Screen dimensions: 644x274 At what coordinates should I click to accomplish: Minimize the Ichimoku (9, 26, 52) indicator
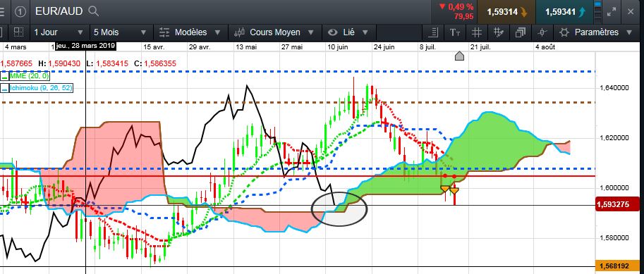[x=4, y=88]
